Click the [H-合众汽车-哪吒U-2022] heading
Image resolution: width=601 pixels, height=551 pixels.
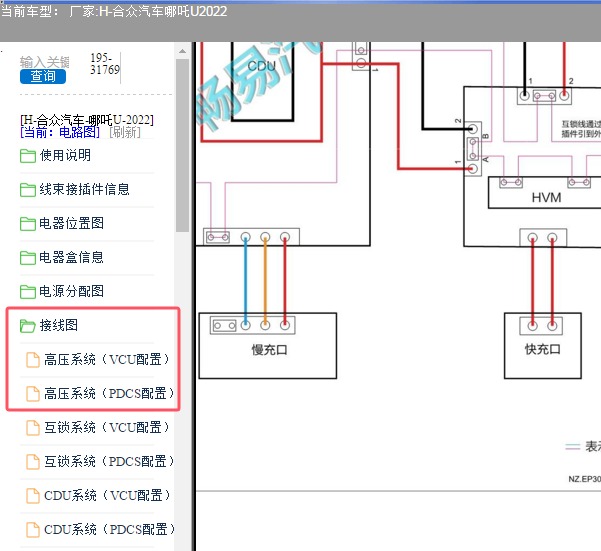click(87, 120)
